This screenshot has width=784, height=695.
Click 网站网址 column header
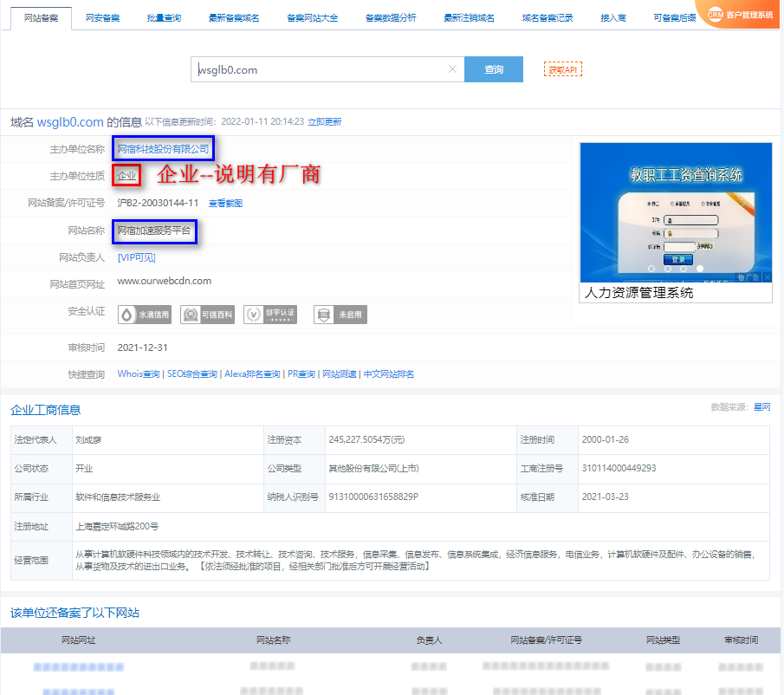coord(79,640)
